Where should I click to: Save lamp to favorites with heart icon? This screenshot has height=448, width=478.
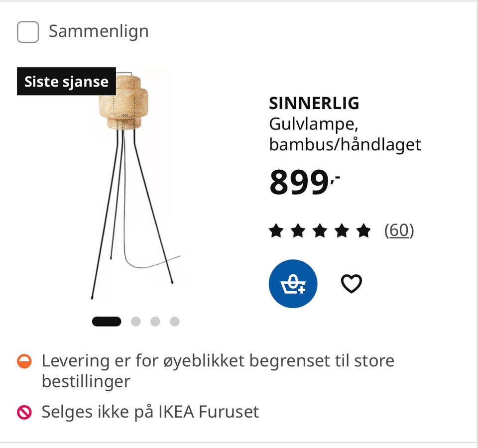pyautogui.click(x=351, y=283)
